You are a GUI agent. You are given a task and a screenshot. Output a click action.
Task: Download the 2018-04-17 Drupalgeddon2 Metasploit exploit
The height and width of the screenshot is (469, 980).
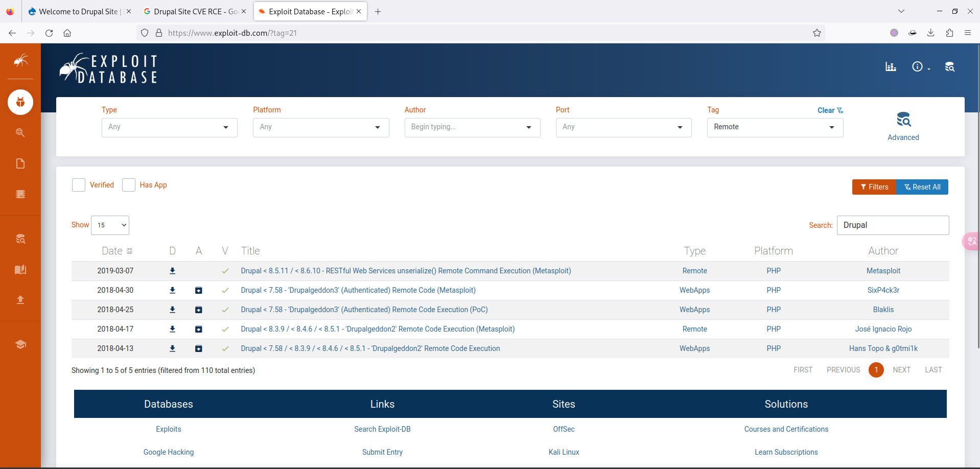click(173, 330)
